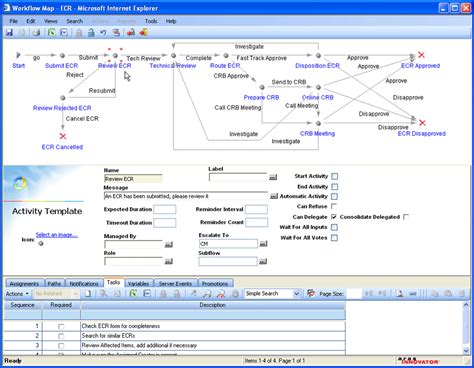Select the Route ECR node circle
474x368 pixels.
[x=226, y=56]
